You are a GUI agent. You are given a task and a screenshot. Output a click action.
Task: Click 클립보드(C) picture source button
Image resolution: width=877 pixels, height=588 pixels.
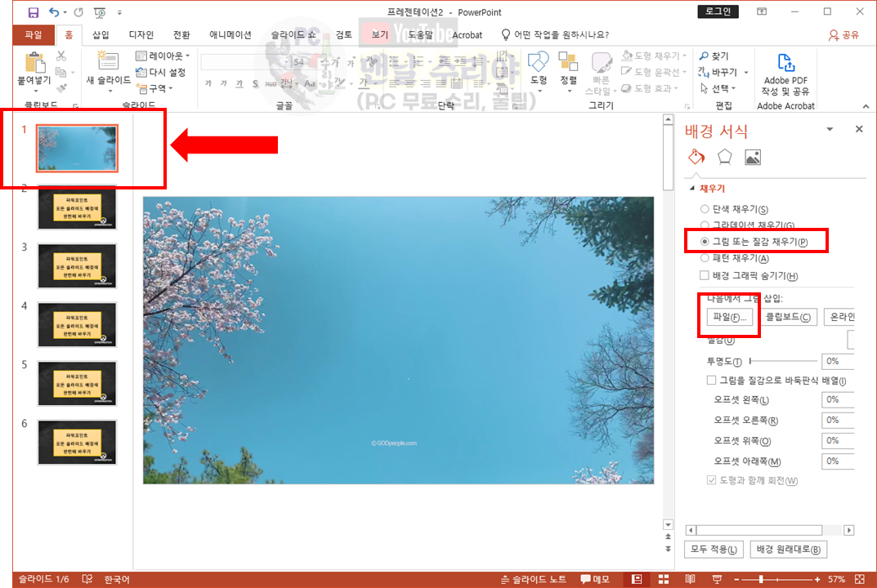click(788, 317)
